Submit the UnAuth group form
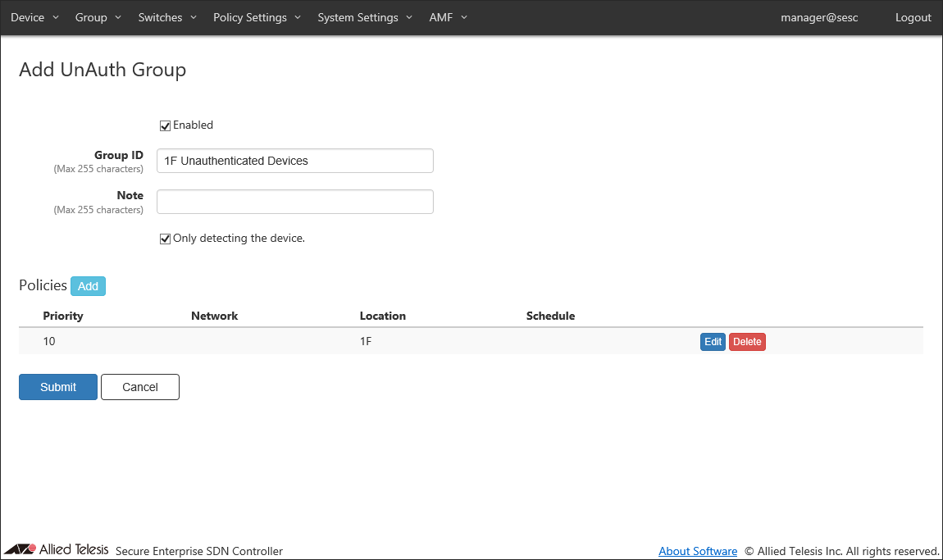This screenshot has width=943, height=560. [x=57, y=387]
